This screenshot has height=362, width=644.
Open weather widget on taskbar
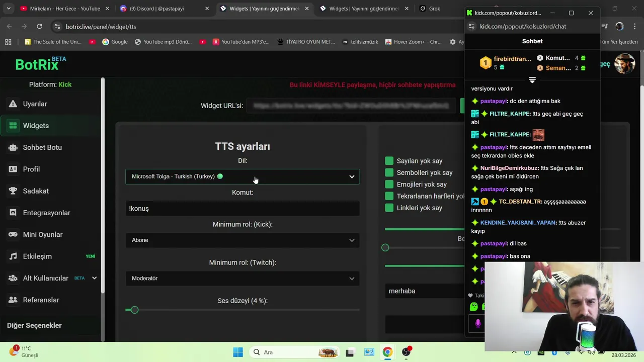pos(24,351)
